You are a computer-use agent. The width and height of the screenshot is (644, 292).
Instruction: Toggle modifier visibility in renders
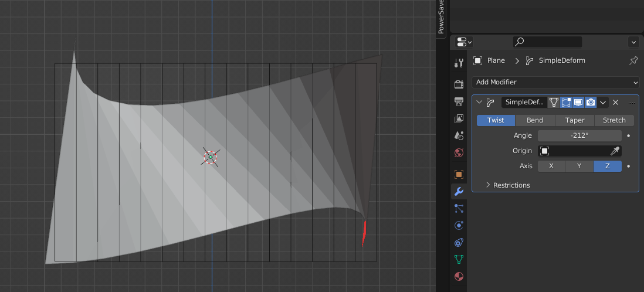pos(591,102)
